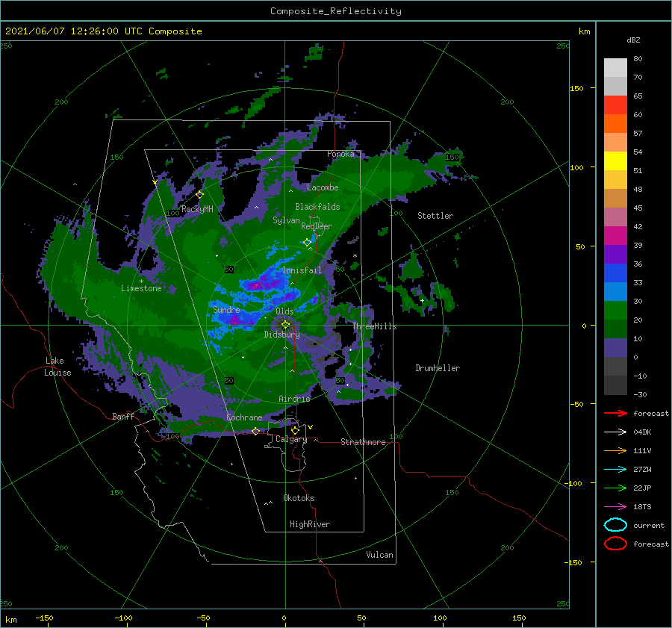Click the Drumheller label
The image size is (672, 628).
pos(438,368)
